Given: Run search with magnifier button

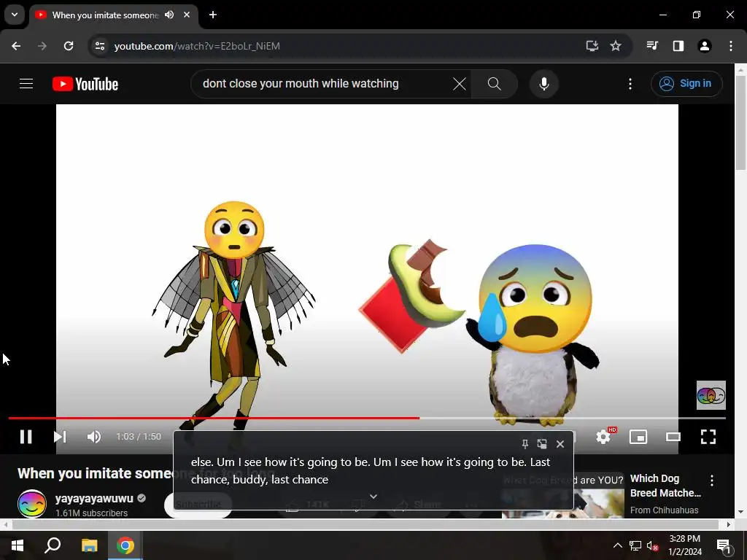Looking at the screenshot, I should [x=495, y=84].
